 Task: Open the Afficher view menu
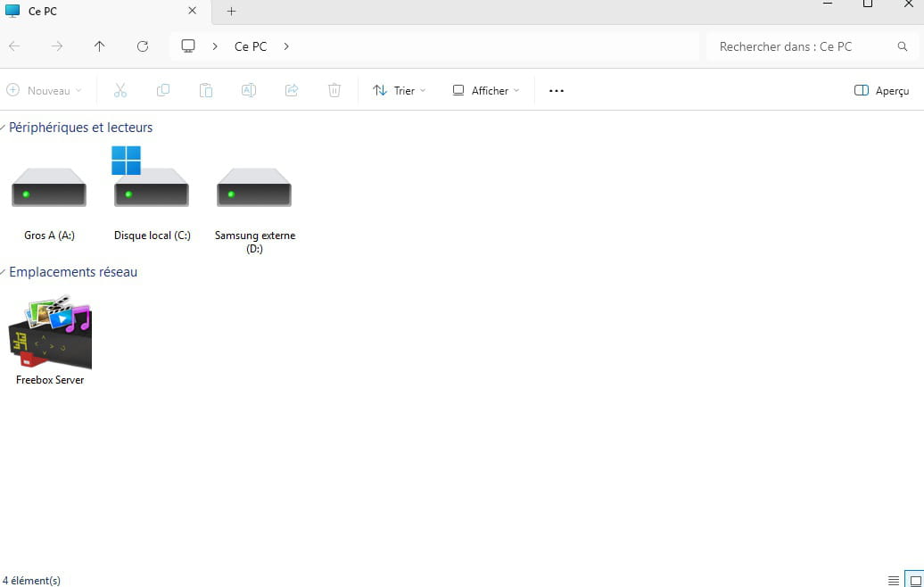pos(485,91)
